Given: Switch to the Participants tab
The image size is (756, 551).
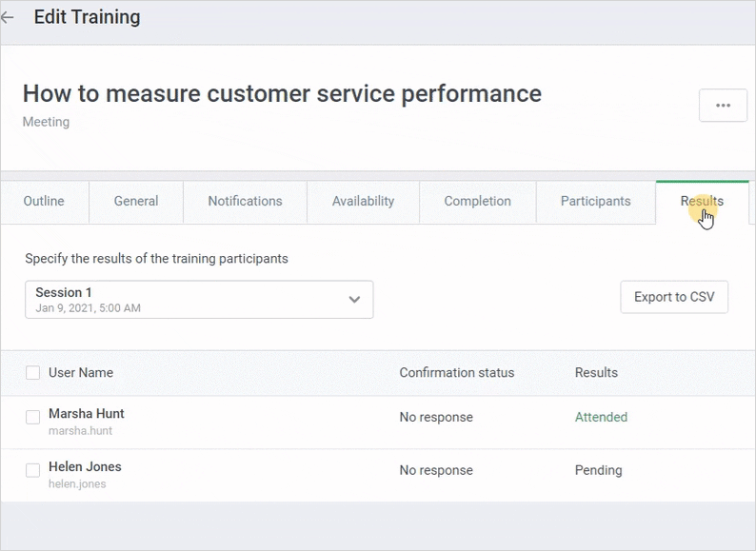Looking at the screenshot, I should pos(595,202).
